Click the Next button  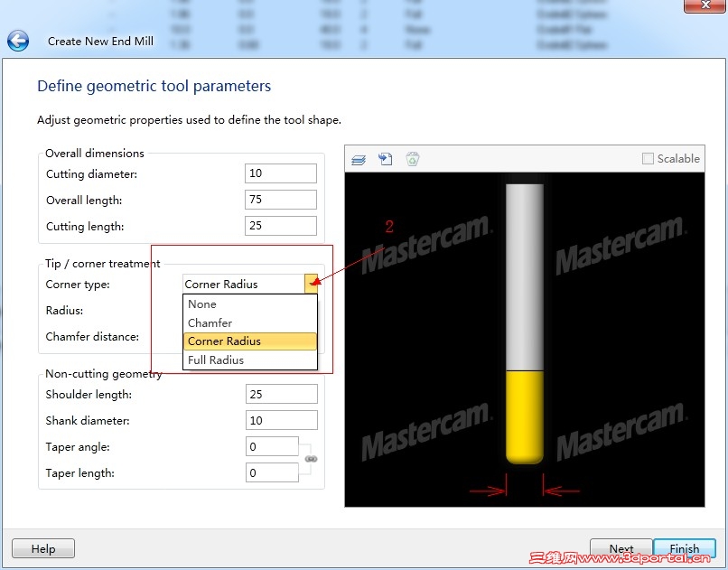click(x=621, y=548)
